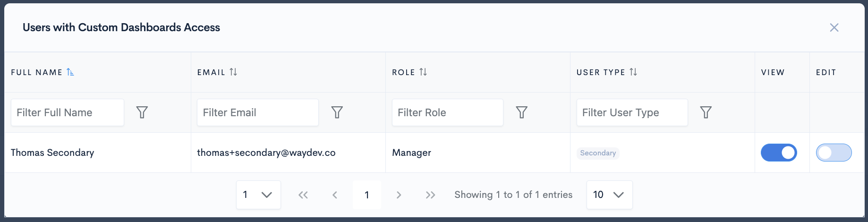Close the Custom Dashboards Access dialog

(x=834, y=27)
